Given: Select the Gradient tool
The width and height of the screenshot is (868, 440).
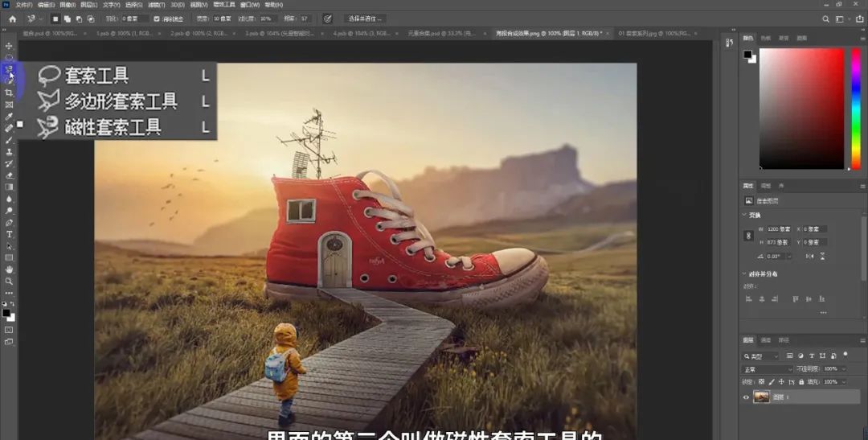Looking at the screenshot, I should tap(9, 187).
